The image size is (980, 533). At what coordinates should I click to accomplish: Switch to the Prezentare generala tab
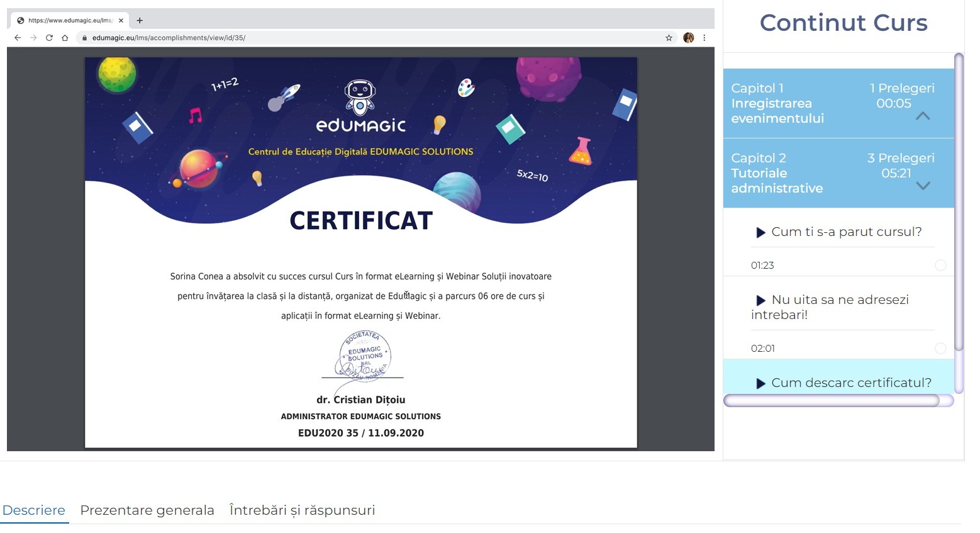pyautogui.click(x=147, y=510)
